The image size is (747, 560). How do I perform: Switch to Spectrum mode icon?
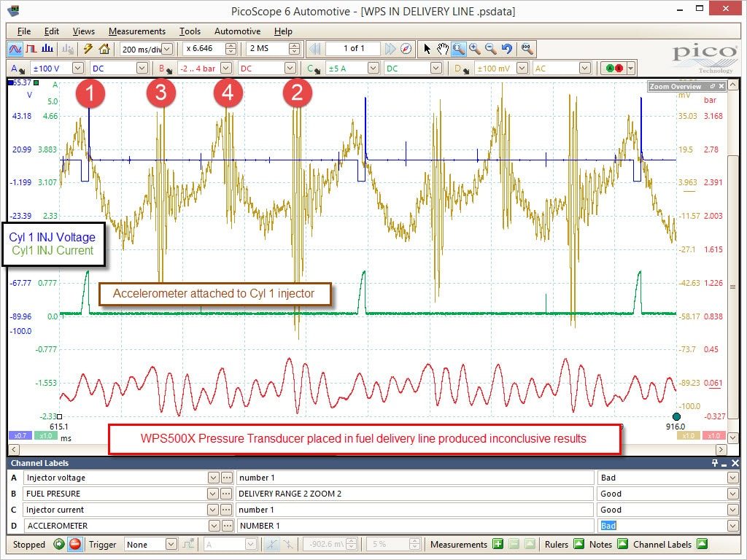[x=47, y=49]
